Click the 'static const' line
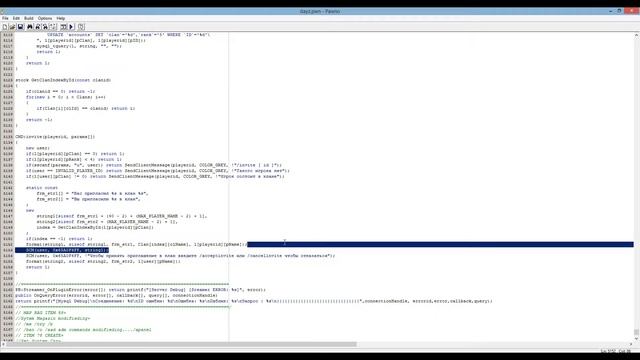This screenshot has width=640, height=360. (x=42, y=188)
